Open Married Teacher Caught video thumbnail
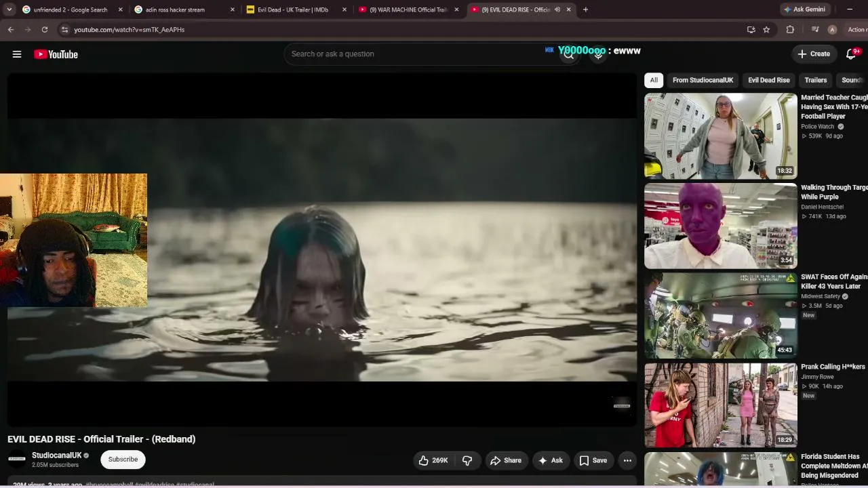Screen dimensions: 868x488 (721, 136)
